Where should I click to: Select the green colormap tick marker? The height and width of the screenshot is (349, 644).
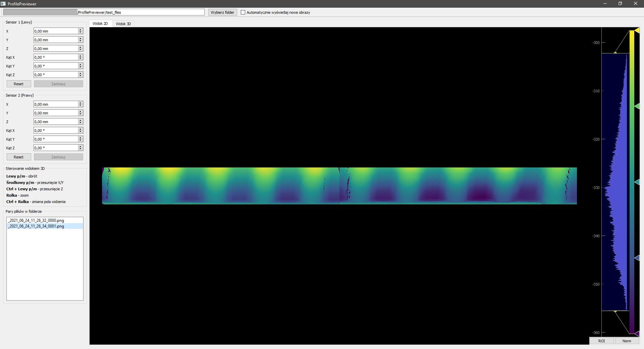click(x=637, y=106)
